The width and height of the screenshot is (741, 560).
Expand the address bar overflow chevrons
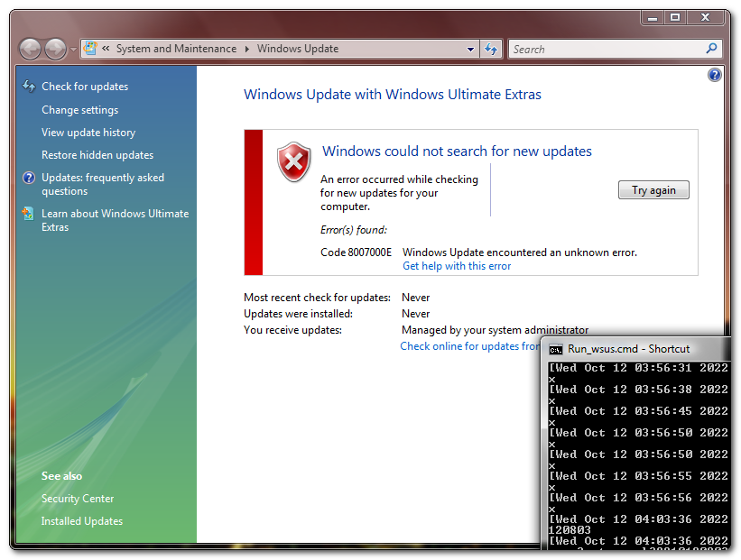106,48
